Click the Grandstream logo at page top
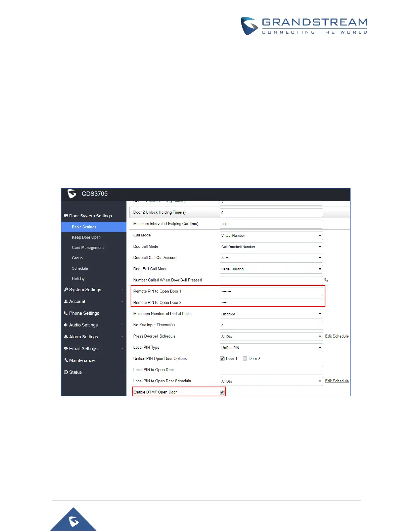Viewport: 411px width, 532px height. tap(304, 26)
